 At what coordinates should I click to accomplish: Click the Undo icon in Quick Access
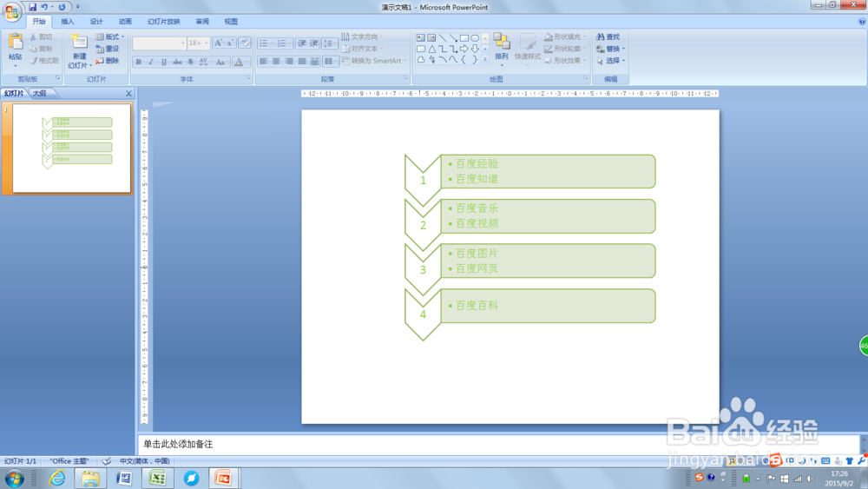(43, 7)
